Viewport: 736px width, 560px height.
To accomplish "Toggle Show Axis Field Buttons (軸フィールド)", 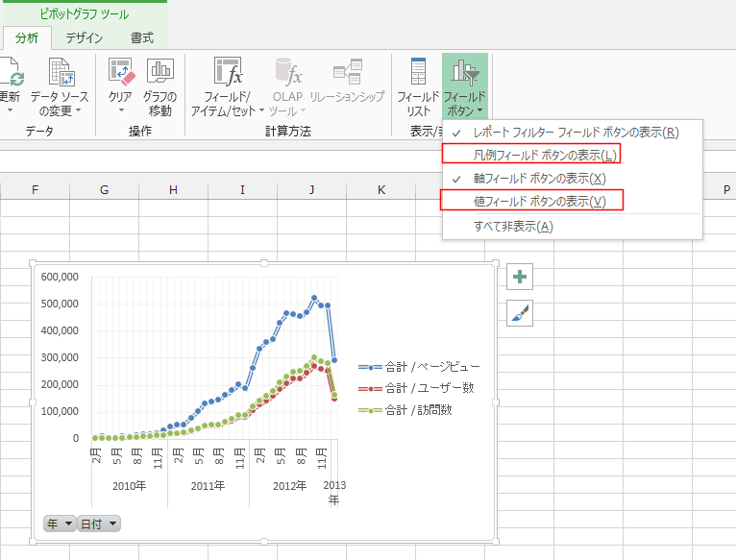I will tap(573, 179).
